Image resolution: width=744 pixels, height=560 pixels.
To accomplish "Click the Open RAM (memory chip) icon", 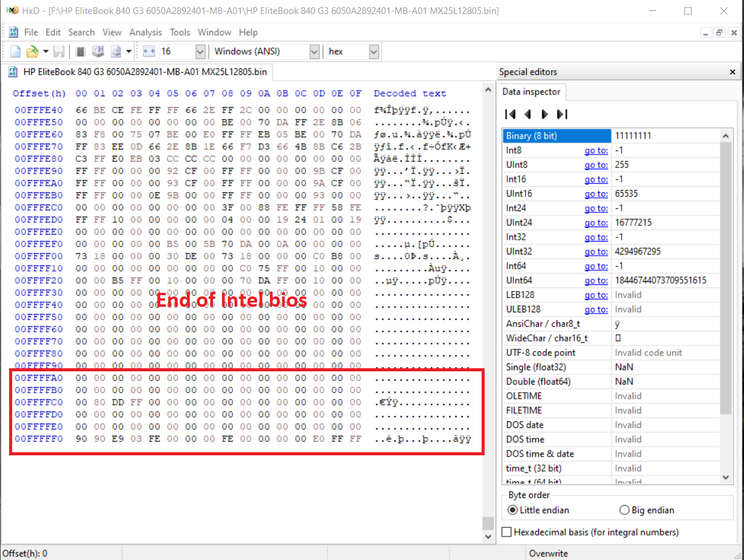I will coord(80,52).
